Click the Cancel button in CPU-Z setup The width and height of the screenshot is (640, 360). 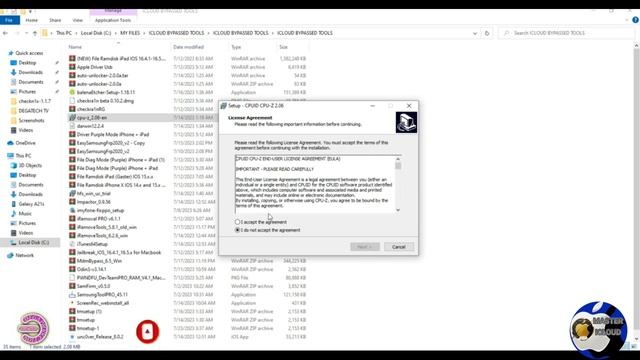pyautogui.click(x=398, y=247)
